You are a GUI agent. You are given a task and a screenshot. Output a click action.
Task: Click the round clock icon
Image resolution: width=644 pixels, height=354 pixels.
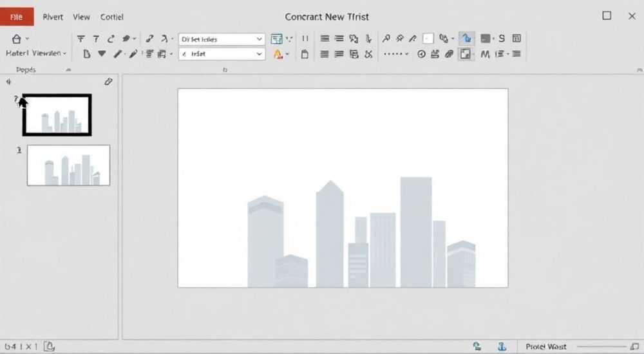(421, 54)
